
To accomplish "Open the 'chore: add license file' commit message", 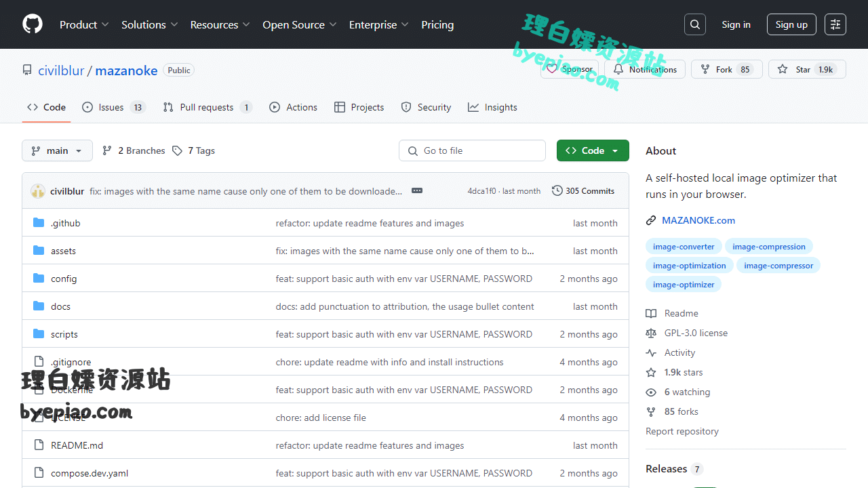I will (321, 418).
